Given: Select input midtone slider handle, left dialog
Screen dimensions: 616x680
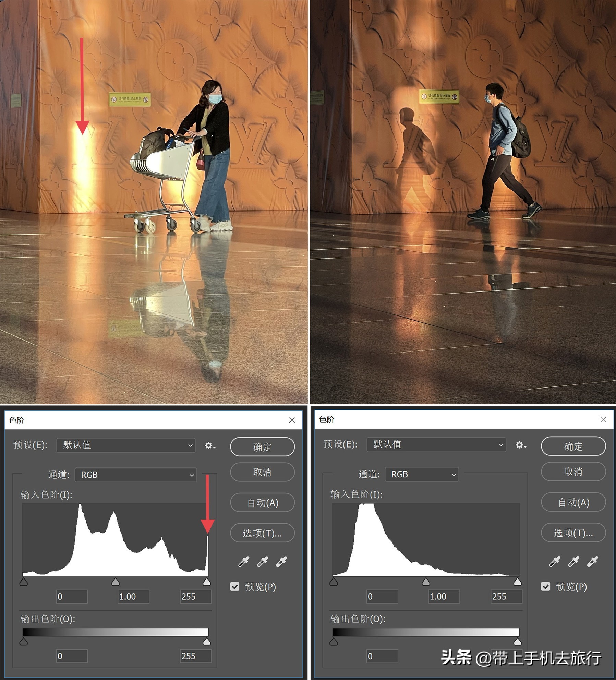Looking at the screenshot, I should 116,582.
